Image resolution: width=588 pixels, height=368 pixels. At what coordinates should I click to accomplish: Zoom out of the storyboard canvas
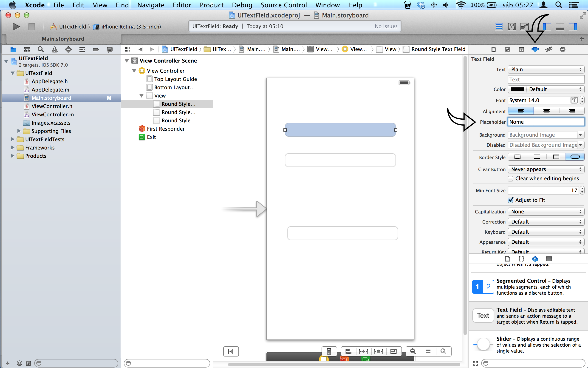tap(413, 351)
